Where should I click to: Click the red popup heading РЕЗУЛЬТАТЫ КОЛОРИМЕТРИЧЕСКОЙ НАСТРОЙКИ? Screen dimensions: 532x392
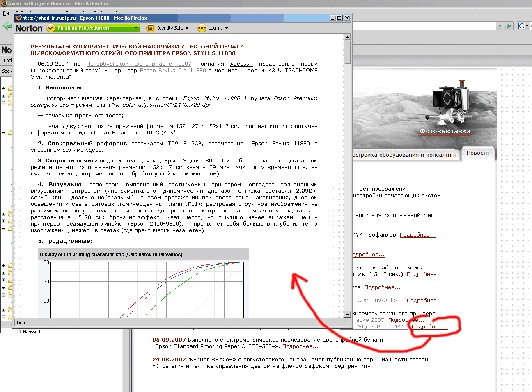pyautogui.click(x=137, y=50)
